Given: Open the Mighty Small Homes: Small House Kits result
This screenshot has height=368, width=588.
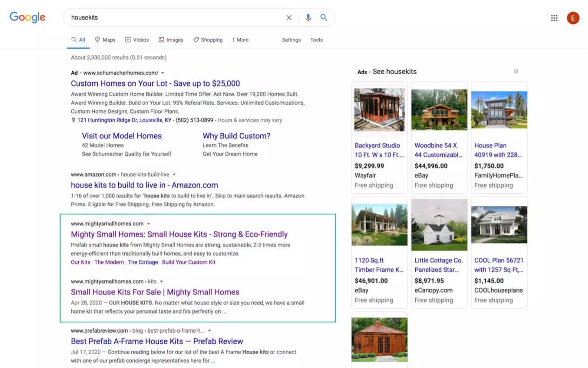Looking at the screenshot, I should point(179,235).
